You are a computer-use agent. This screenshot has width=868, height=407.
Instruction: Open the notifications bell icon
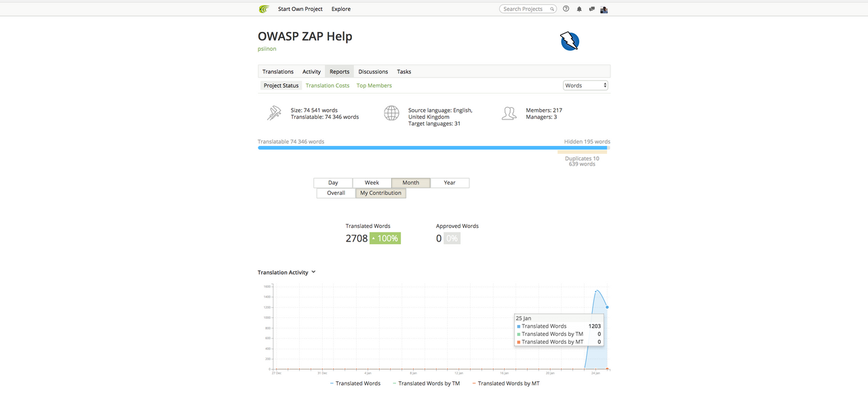click(579, 9)
